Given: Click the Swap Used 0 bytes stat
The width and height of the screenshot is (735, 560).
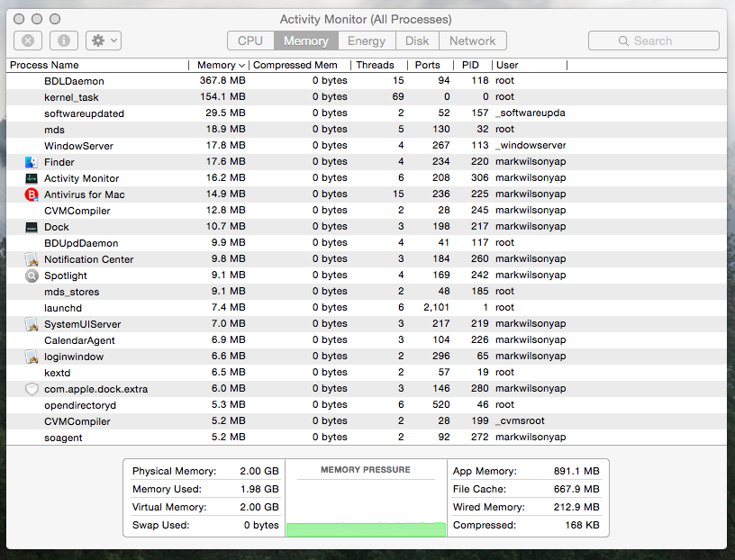Looking at the screenshot, I should [205, 525].
